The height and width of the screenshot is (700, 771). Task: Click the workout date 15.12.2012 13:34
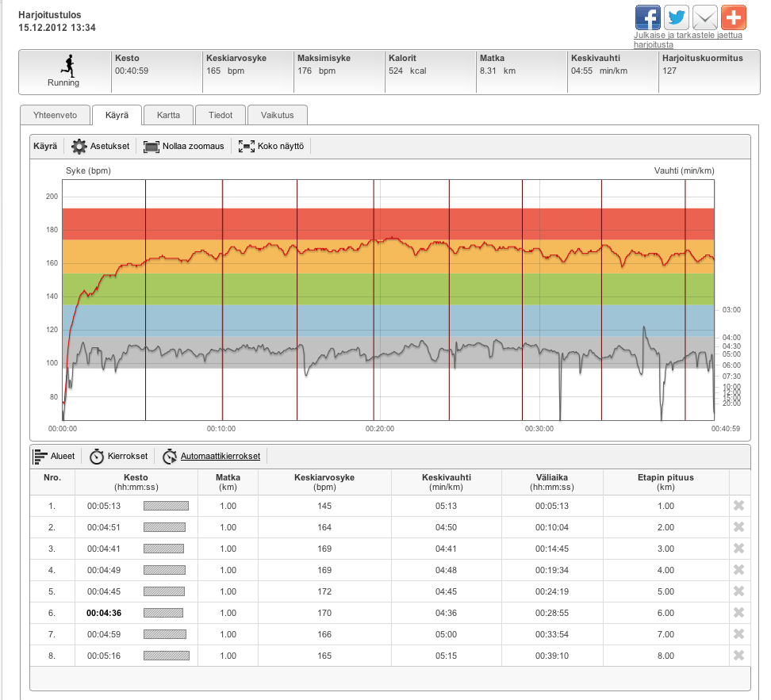click(57, 28)
